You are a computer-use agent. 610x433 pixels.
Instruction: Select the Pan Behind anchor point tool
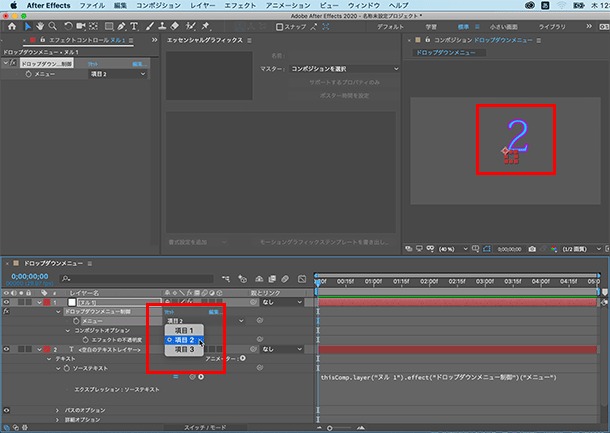[x=93, y=26]
